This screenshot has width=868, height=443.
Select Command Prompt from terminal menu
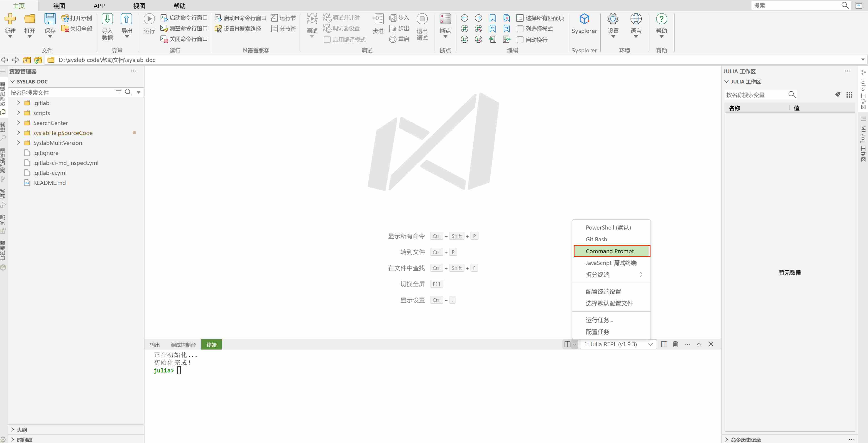611,251
